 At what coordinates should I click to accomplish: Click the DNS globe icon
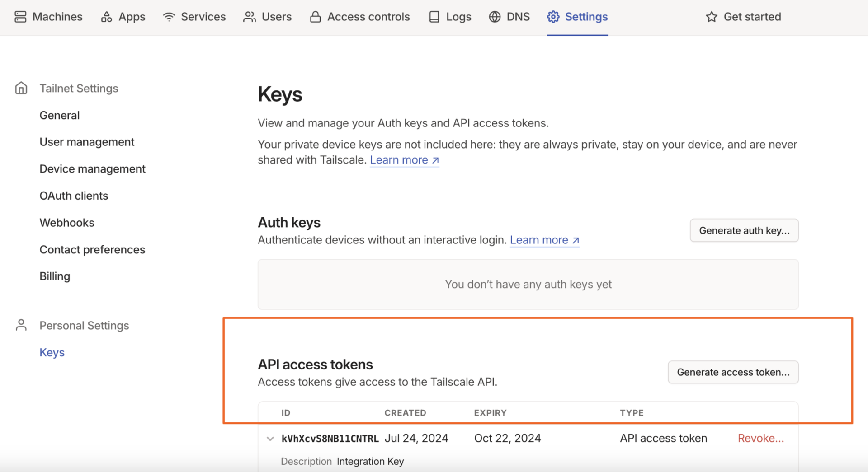tap(495, 17)
